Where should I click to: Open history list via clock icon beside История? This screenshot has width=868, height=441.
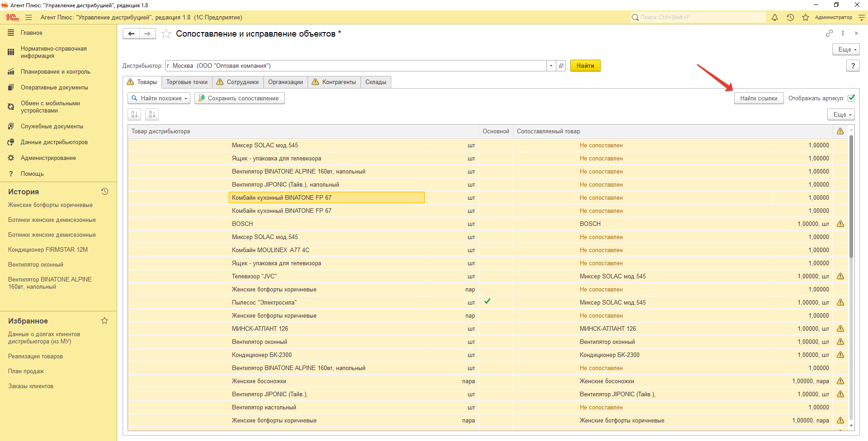click(104, 192)
